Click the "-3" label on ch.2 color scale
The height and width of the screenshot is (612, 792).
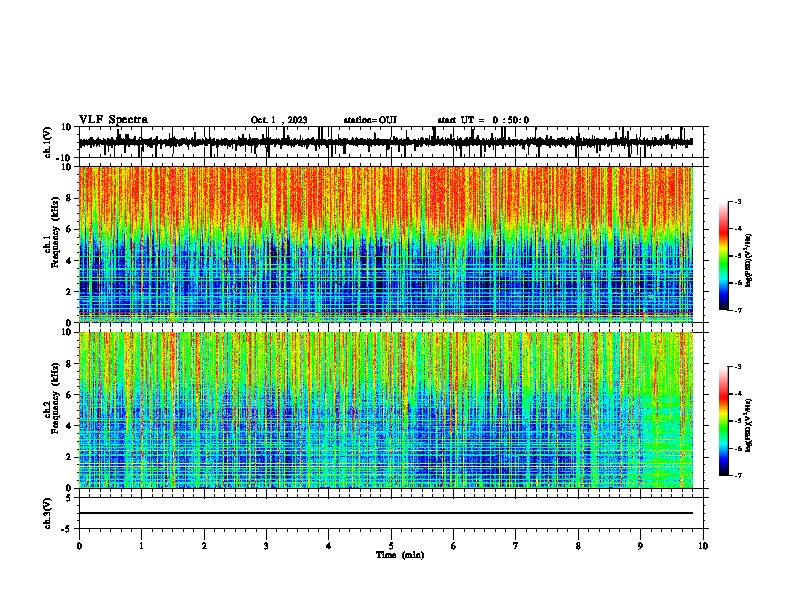[737, 367]
